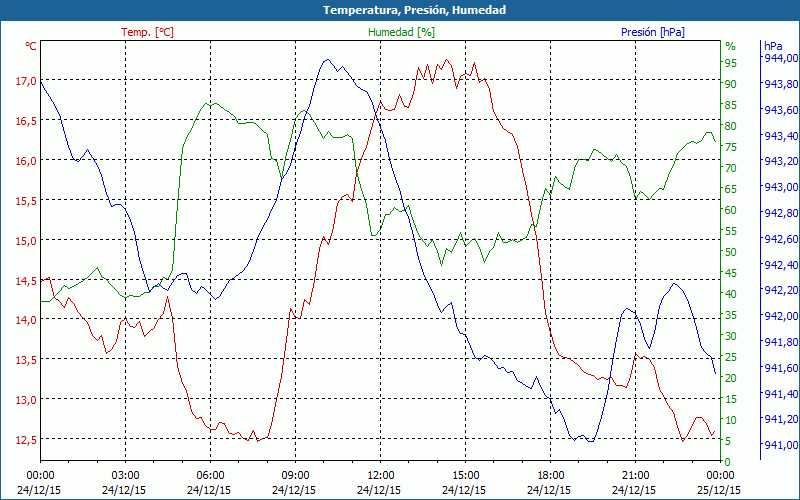Click the '90' humidity axis value
800x500 pixels.
[x=731, y=84]
